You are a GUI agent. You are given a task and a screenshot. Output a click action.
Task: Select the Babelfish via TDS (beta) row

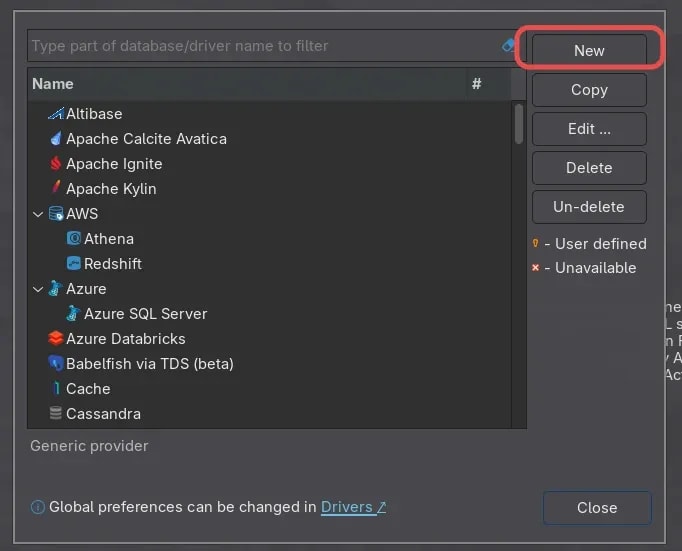click(x=270, y=364)
